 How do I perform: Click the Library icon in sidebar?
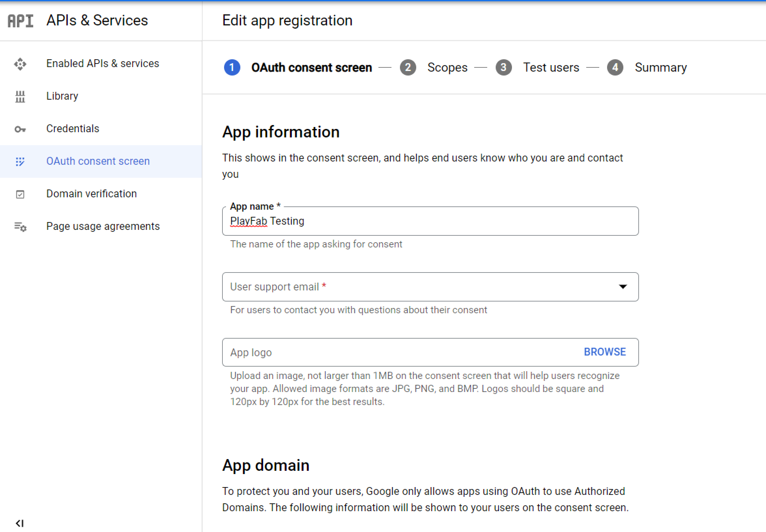20,95
